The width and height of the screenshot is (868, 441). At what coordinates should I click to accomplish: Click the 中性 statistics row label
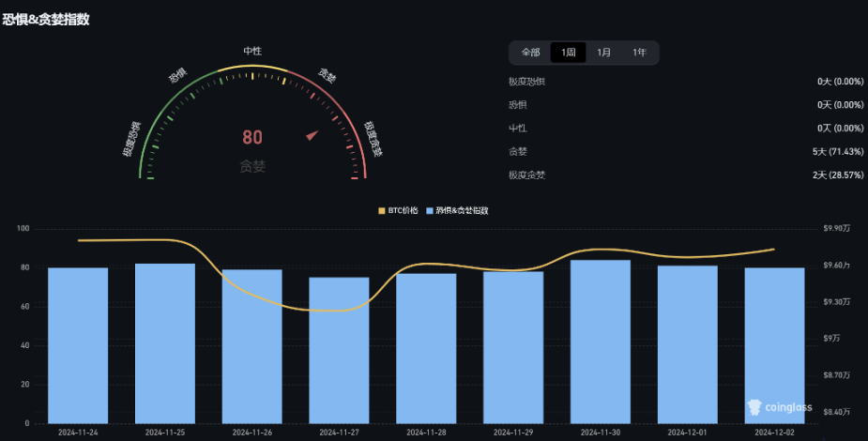click(x=518, y=128)
